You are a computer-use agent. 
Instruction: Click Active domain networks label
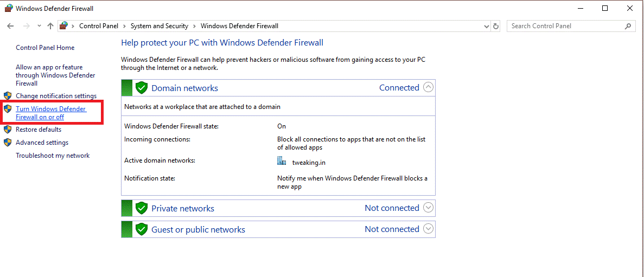click(x=160, y=160)
